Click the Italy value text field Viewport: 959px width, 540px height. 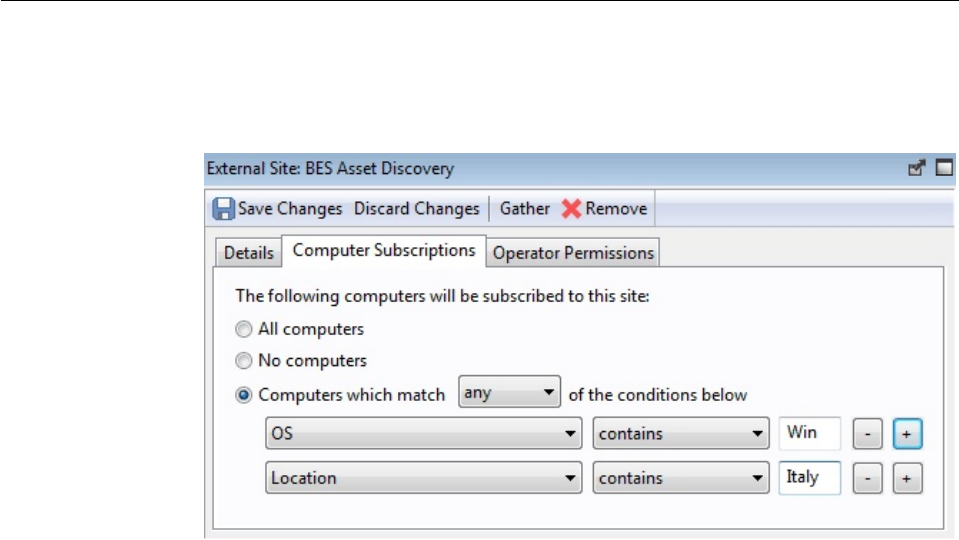[x=809, y=478]
